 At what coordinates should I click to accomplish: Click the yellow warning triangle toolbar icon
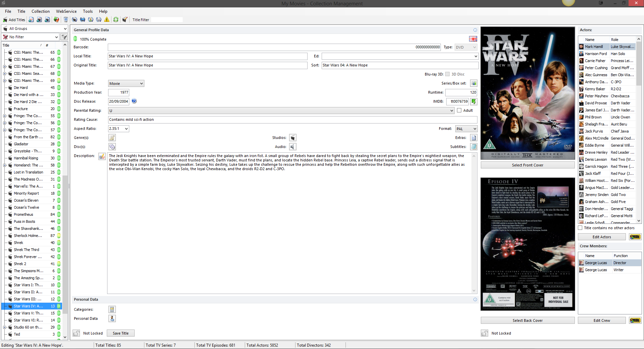107,20
